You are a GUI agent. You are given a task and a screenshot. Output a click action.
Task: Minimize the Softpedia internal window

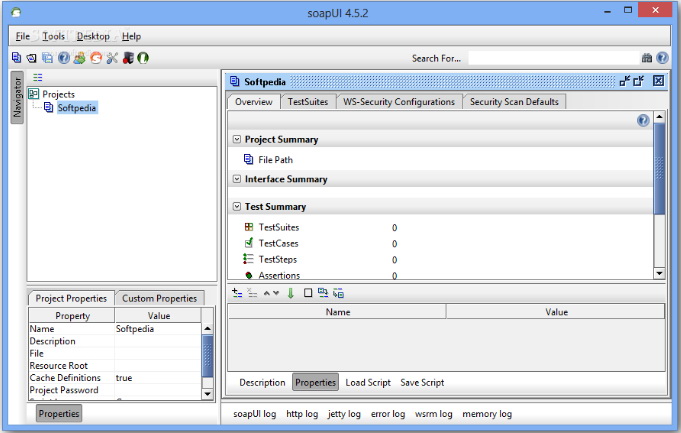point(625,81)
